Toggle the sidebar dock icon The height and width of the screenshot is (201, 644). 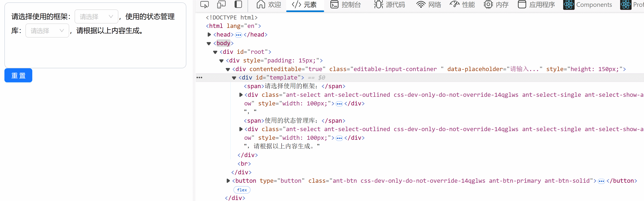pyautogui.click(x=238, y=4)
